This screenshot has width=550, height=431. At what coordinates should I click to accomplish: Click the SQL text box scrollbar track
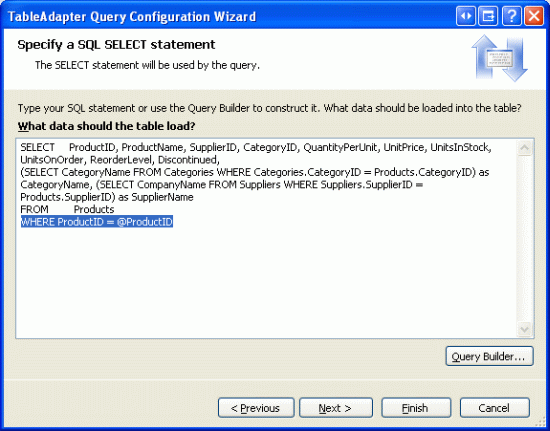click(x=525, y=238)
